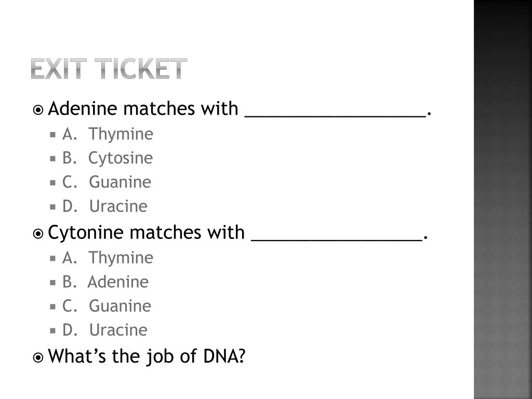Click the dark gray panel on the right
532x399 pixels.
pyautogui.click(x=503, y=199)
